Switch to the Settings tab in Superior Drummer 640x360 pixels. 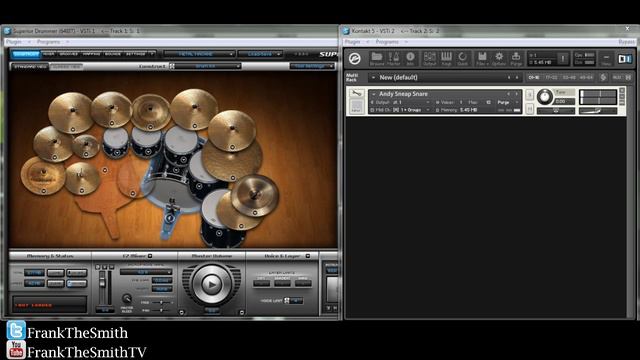point(136,54)
